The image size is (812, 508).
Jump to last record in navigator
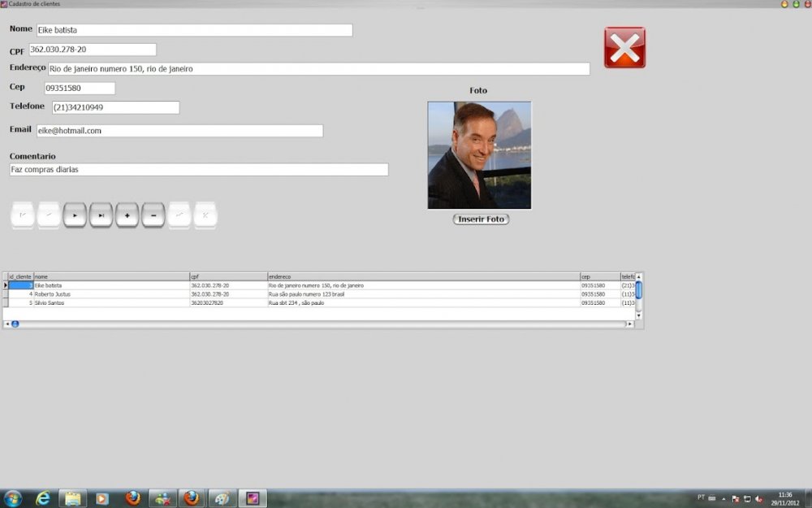click(101, 215)
